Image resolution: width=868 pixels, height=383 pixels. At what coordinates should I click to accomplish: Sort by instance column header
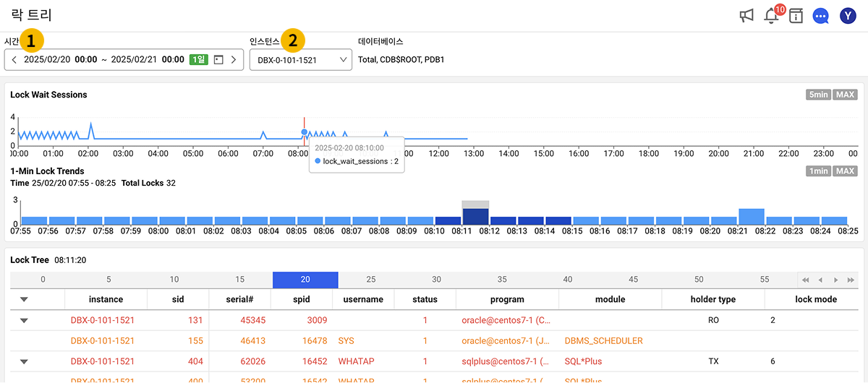(106, 299)
